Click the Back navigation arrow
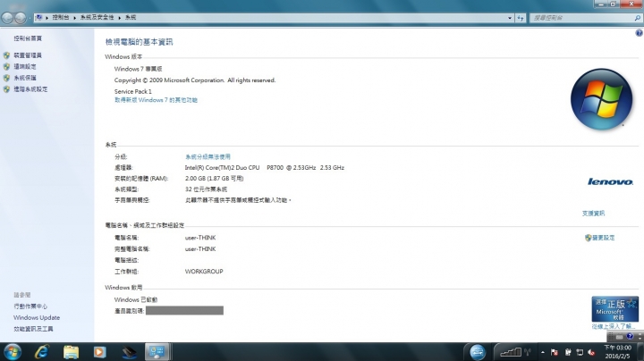This screenshot has width=644, height=361. [7, 18]
